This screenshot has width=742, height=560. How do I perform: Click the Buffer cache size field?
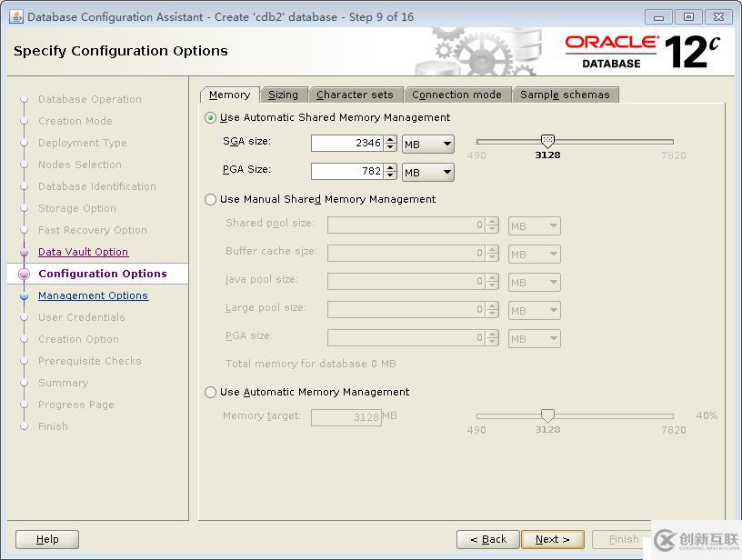[406, 253]
